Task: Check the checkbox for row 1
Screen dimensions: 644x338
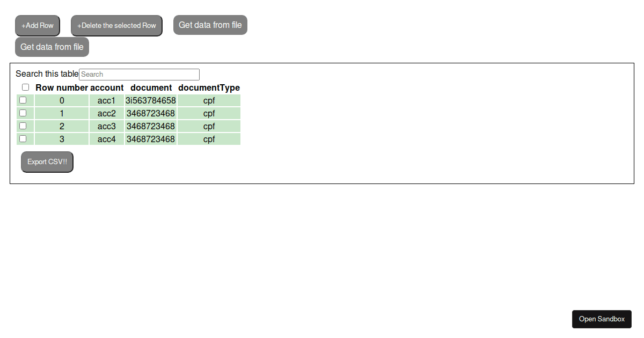Action: [22, 113]
